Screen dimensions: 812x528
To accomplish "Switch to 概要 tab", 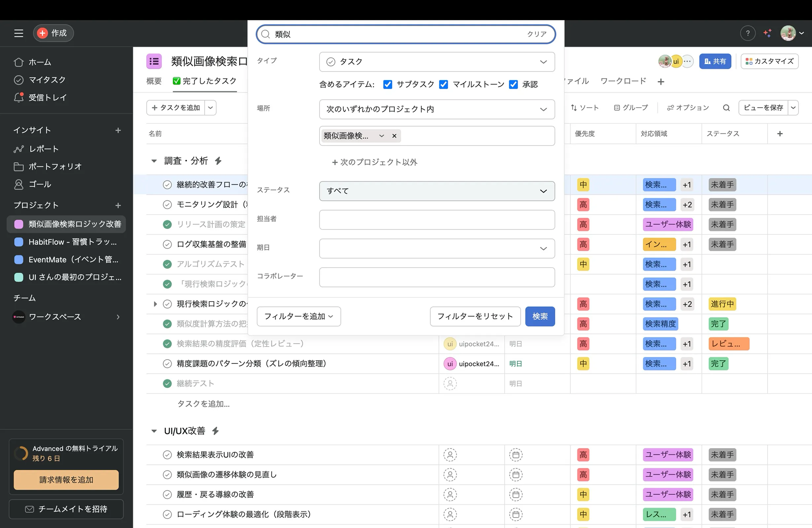I will point(154,81).
